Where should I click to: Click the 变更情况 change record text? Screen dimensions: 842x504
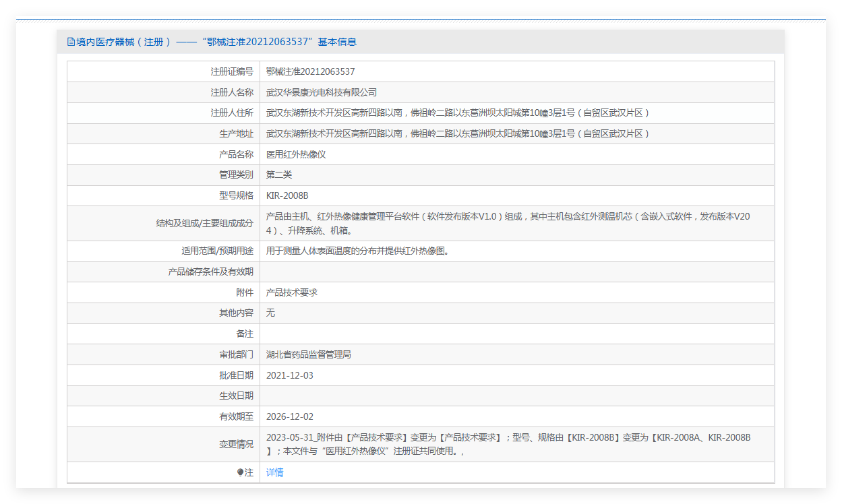pos(508,445)
